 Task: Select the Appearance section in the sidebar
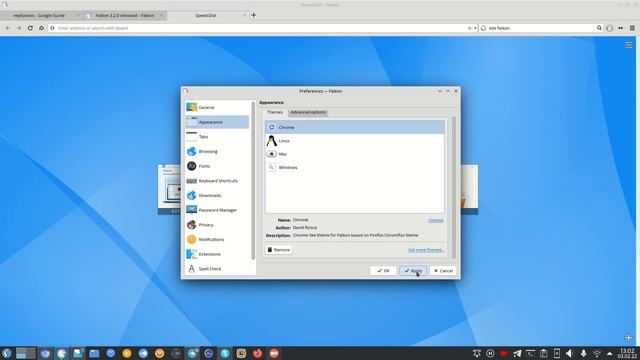click(x=217, y=122)
